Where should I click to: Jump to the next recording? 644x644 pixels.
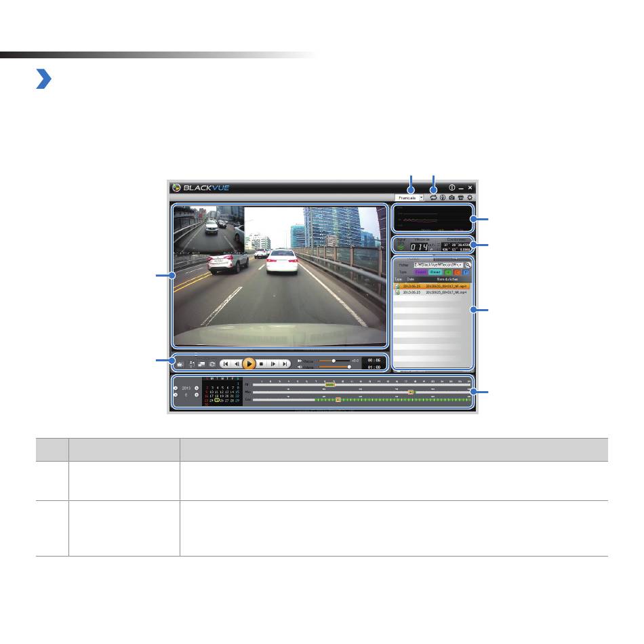(x=285, y=364)
